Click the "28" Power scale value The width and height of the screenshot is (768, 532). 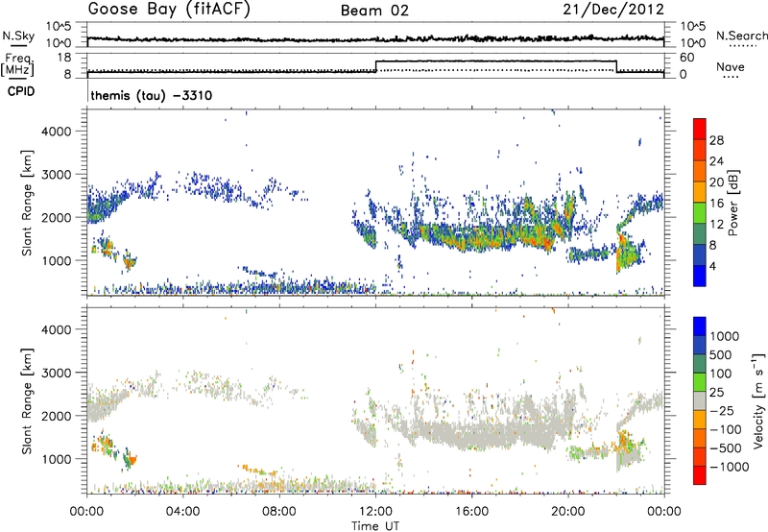click(x=716, y=140)
